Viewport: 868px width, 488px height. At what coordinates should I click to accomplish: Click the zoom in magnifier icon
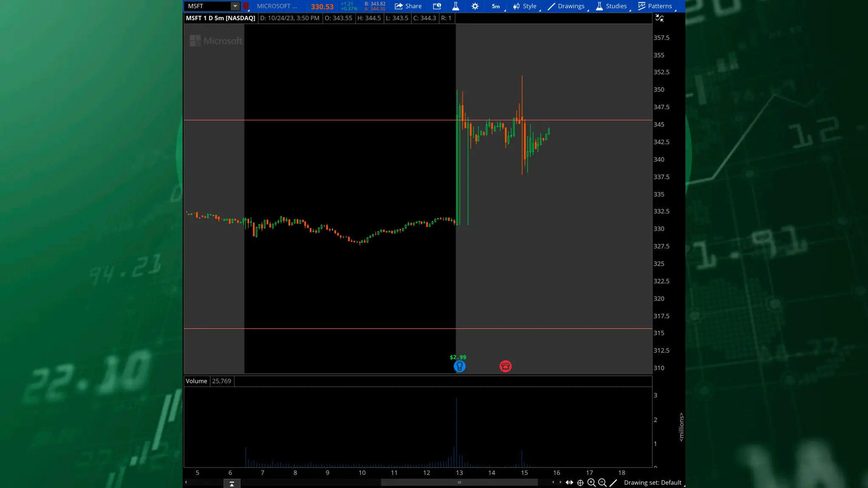[591, 482]
